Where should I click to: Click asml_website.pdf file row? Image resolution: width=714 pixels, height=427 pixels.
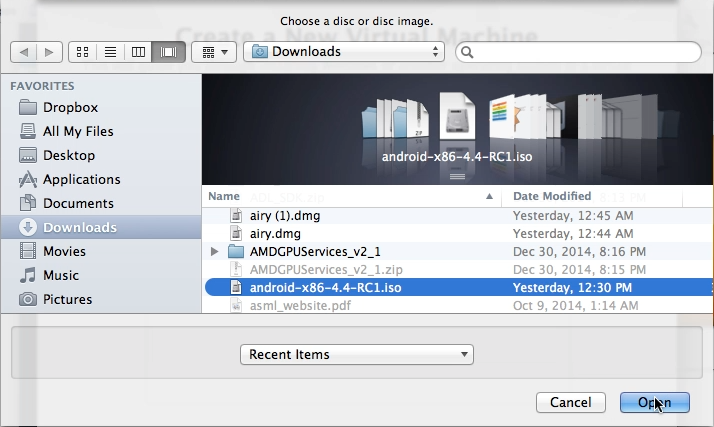[x=457, y=305]
